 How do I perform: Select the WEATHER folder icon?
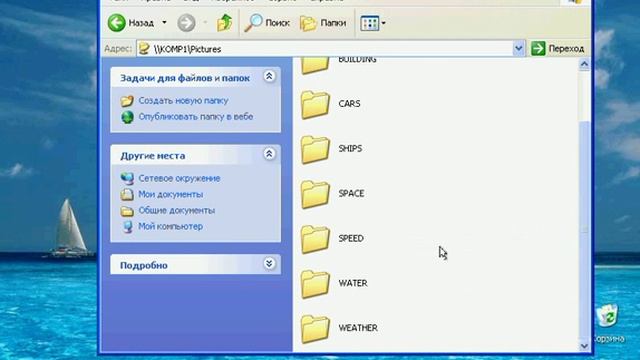point(315,329)
